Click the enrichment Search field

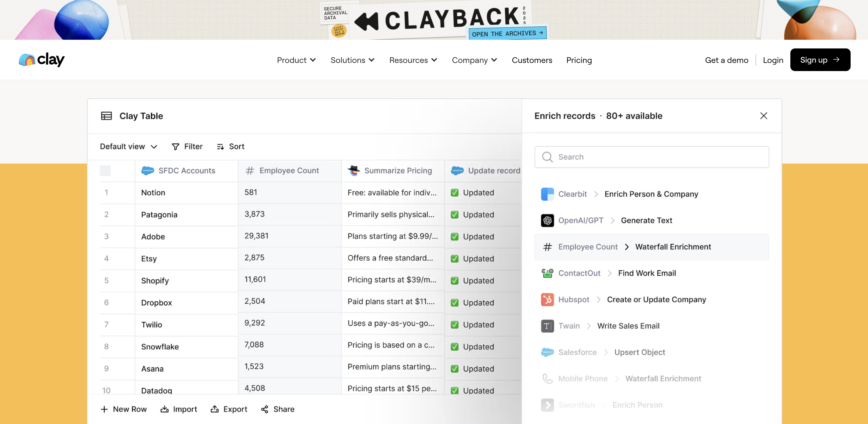pyautogui.click(x=651, y=157)
